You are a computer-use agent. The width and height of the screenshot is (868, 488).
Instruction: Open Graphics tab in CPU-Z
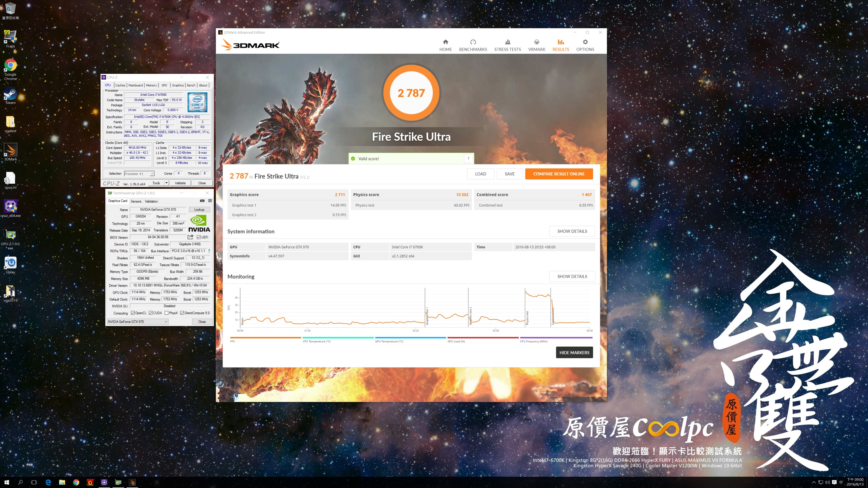pyautogui.click(x=178, y=85)
